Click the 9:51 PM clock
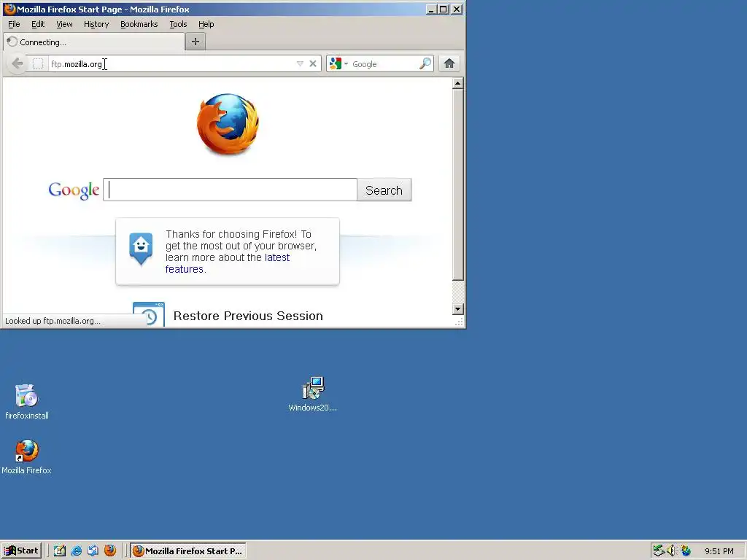The width and height of the screenshot is (747, 560). (x=719, y=551)
